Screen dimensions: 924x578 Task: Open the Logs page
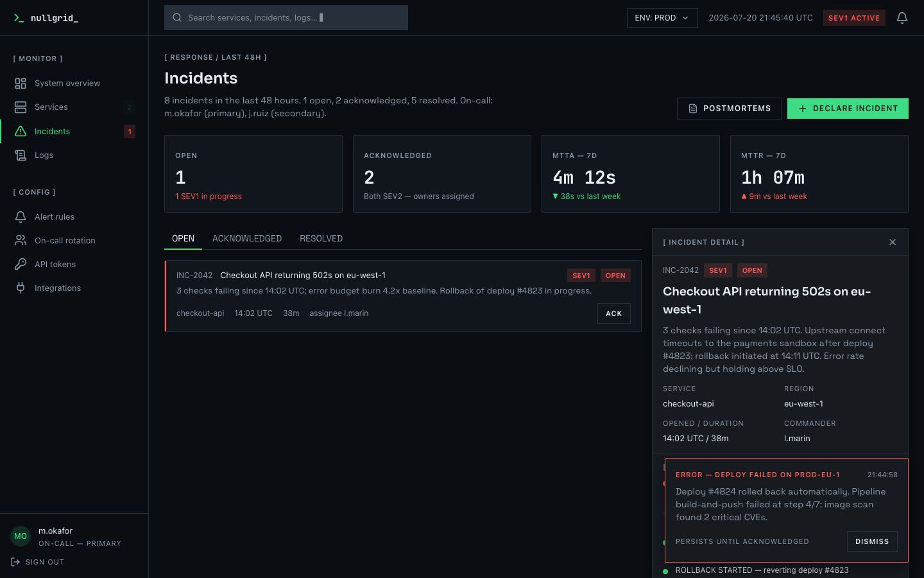(74, 155)
